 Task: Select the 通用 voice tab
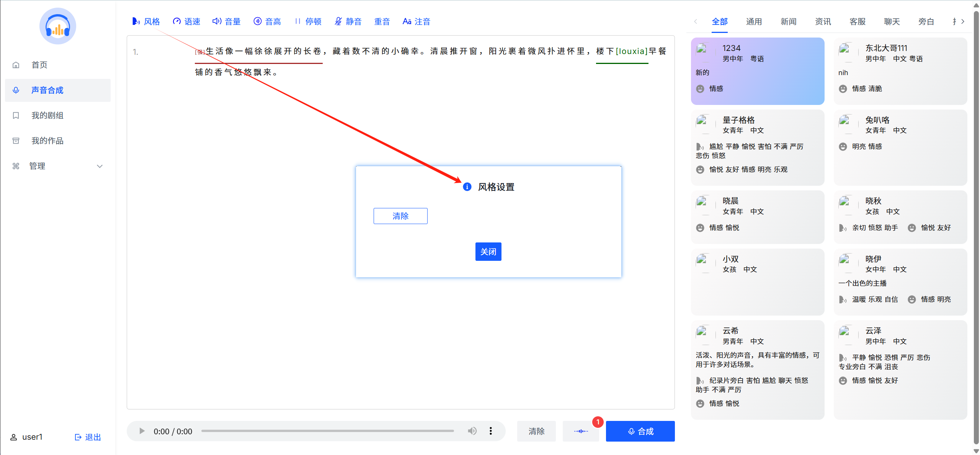pos(754,21)
